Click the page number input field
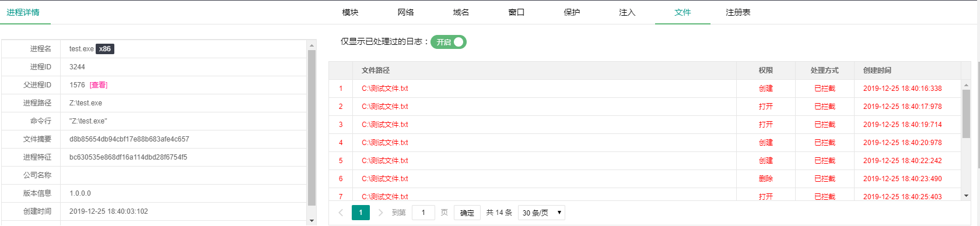This screenshot has width=980, height=226. pyautogui.click(x=423, y=213)
